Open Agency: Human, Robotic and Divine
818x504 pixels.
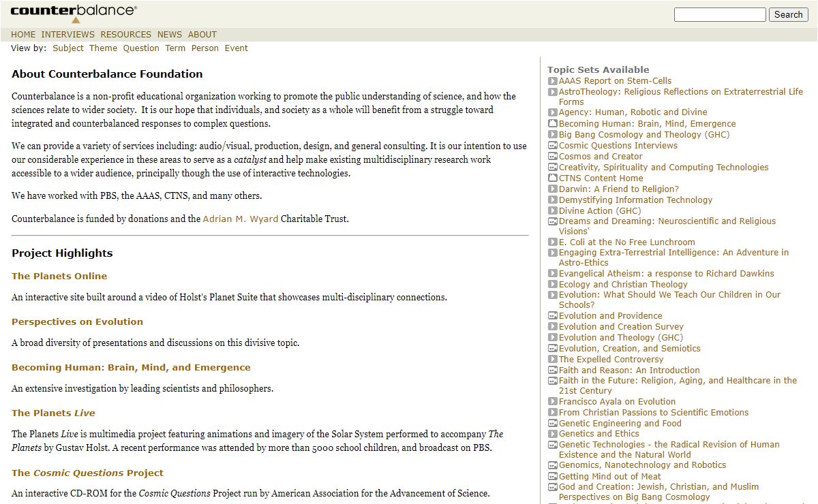(x=633, y=112)
